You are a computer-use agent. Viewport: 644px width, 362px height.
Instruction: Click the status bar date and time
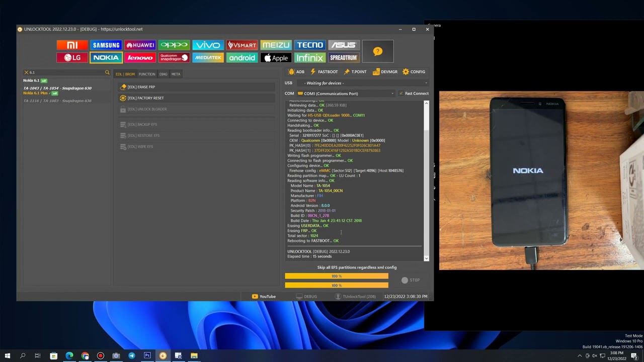(406, 297)
